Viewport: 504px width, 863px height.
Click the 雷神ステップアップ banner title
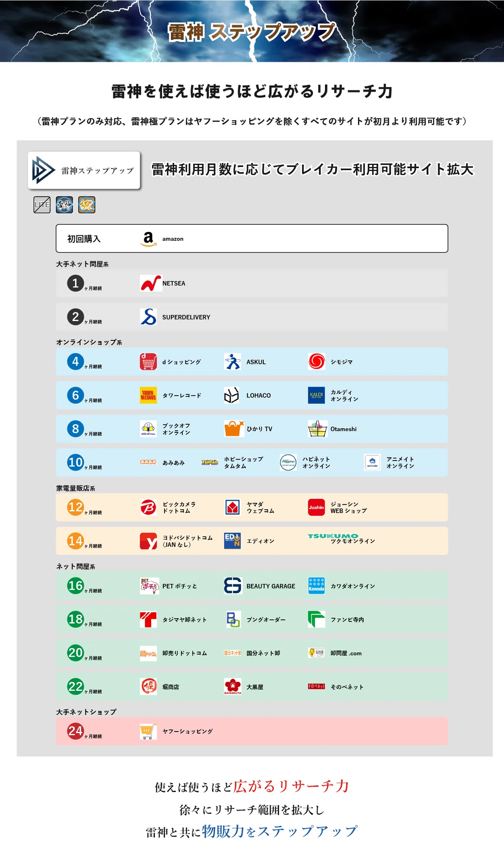coord(252,32)
